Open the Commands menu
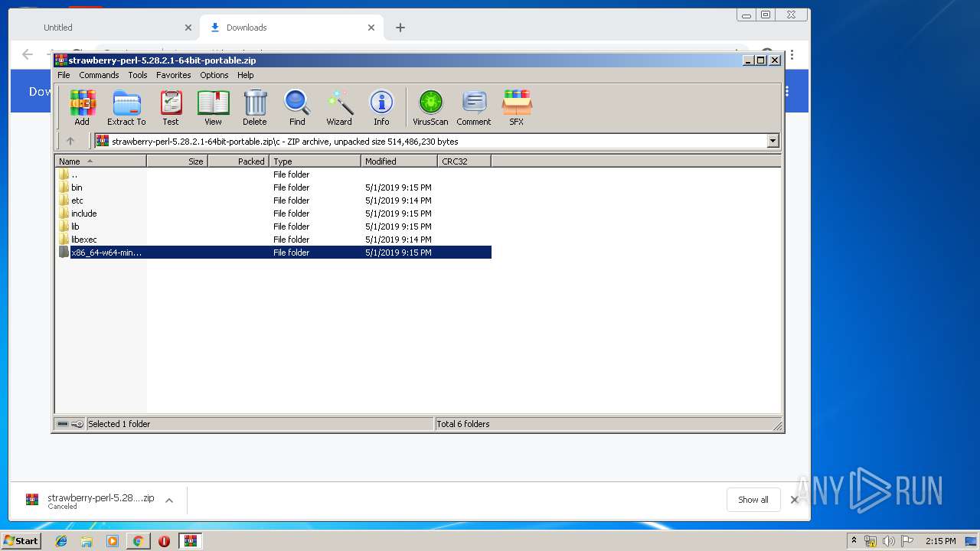This screenshot has width=980, height=551. 99,75
